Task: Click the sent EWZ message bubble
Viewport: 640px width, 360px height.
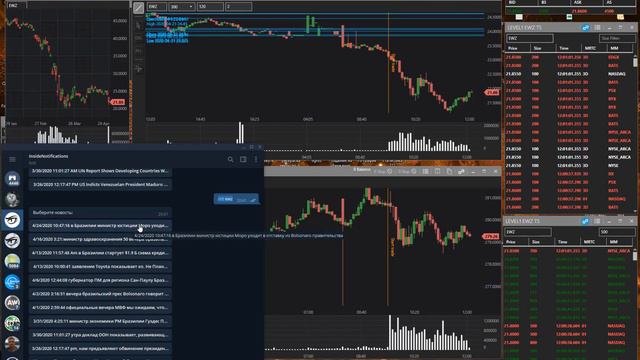Action: (x=236, y=199)
